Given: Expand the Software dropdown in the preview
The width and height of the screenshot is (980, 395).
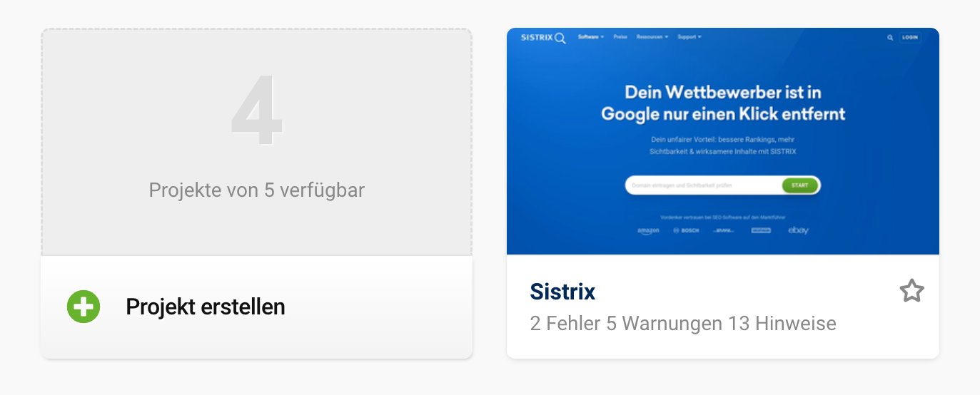Looking at the screenshot, I should (591, 37).
